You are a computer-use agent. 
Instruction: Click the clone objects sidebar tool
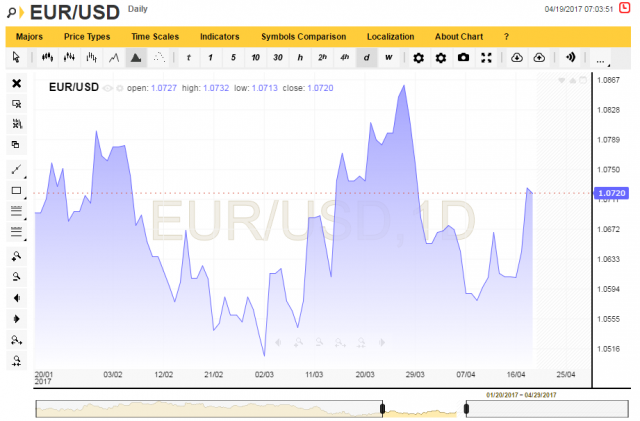pyautogui.click(x=16, y=145)
